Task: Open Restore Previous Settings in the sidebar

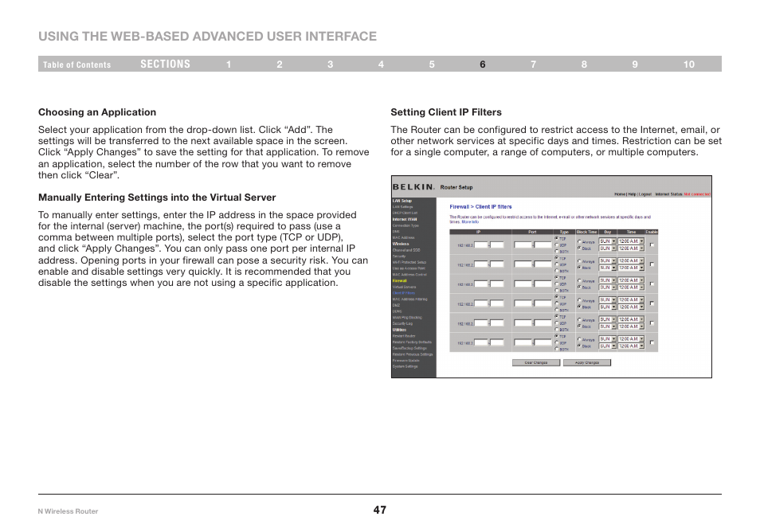Action: (x=413, y=354)
